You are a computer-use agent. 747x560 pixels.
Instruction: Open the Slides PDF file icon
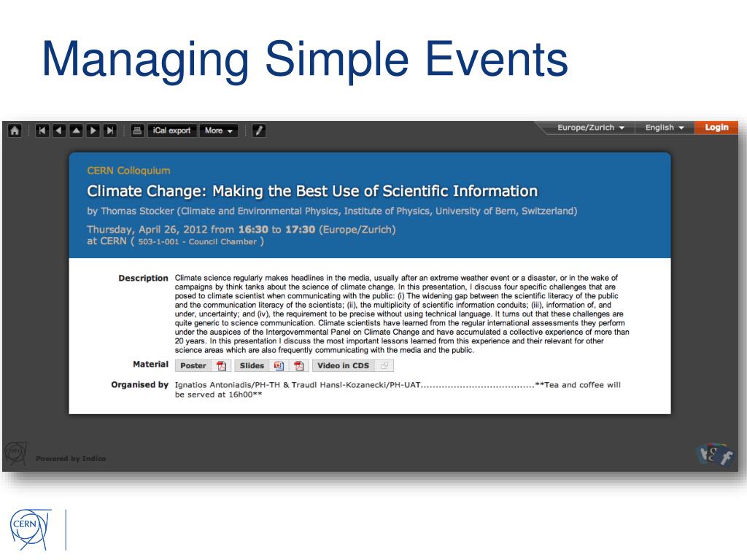click(x=298, y=366)
